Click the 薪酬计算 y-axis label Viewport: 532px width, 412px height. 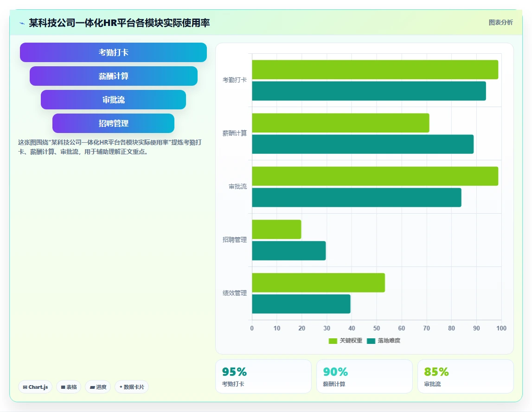point(234,133)
